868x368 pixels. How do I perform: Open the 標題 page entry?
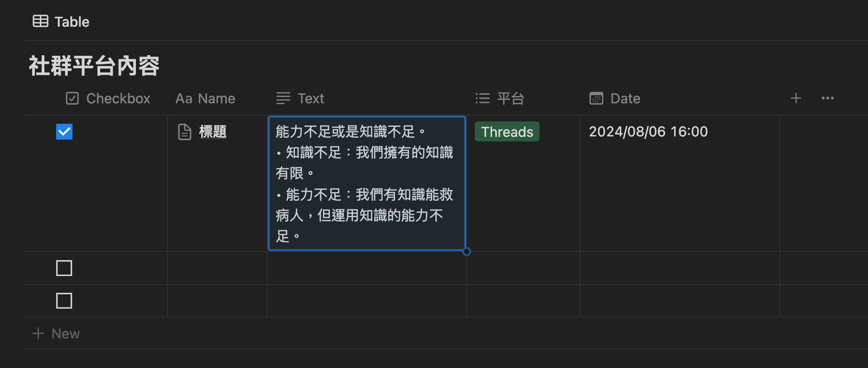(213, 132)
